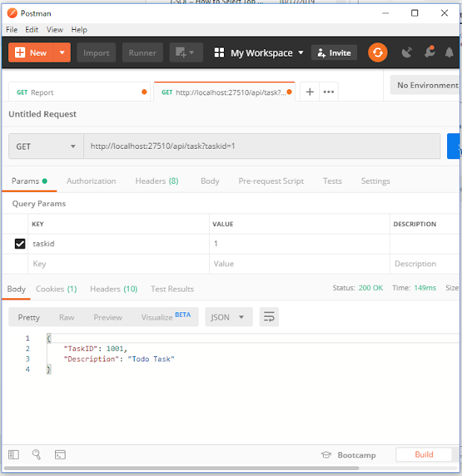Click the Runner button
Screen dimensions: 462x476
tap(142, 53)
